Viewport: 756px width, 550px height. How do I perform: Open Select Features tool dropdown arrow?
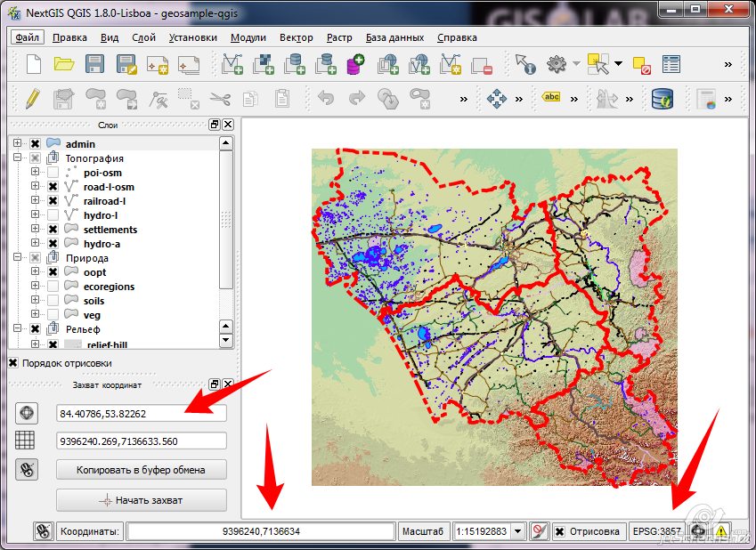click(619, 63)
